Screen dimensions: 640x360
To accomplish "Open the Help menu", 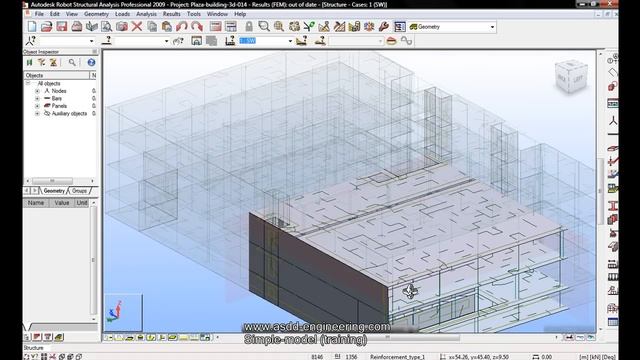I will [240, 14].
